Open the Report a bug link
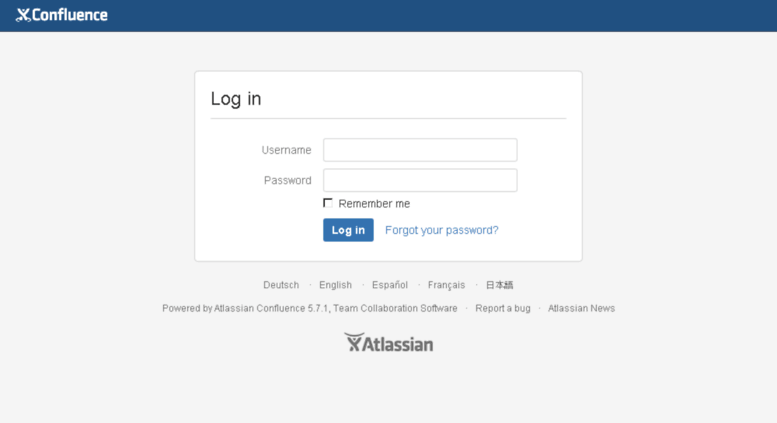 (x=502, y=308)
